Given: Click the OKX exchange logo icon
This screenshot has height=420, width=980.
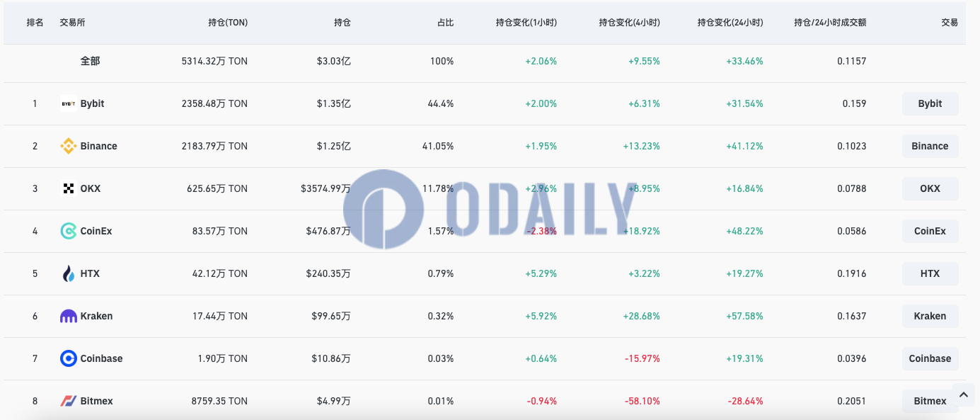Looking at the screenshot, I should tap(69, 188).
